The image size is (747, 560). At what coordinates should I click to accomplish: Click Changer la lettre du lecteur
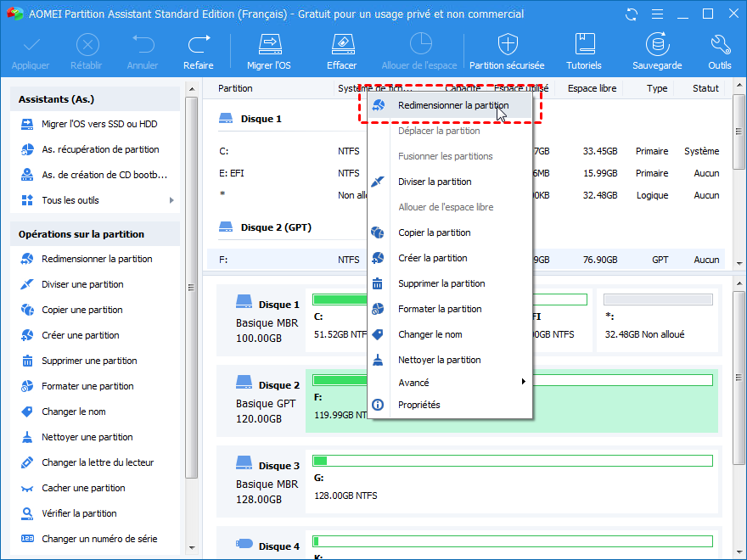tap(98, 462)
